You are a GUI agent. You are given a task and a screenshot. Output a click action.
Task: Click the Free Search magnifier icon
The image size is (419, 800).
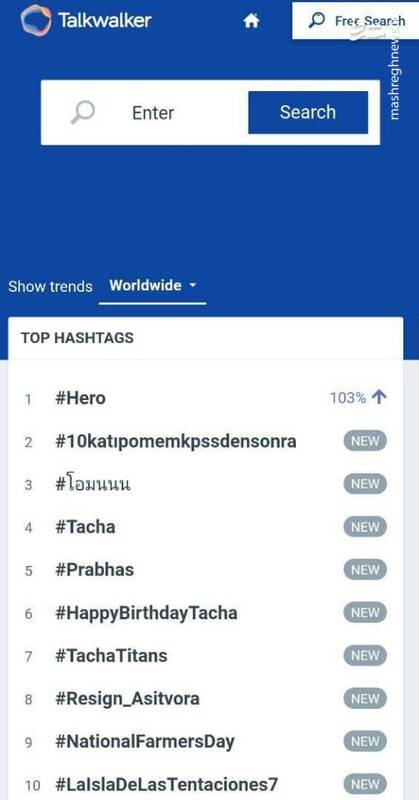click(x=317, y=21)
